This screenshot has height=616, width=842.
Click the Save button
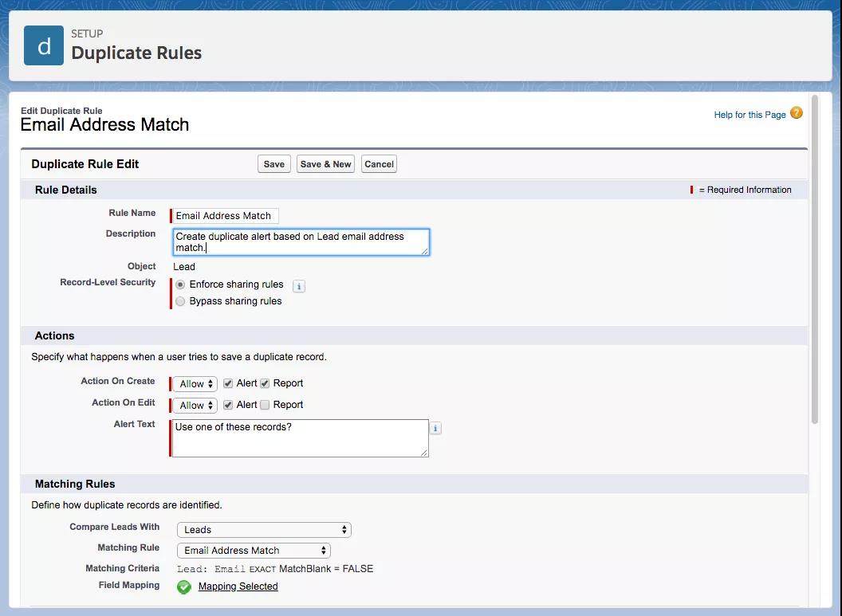(x=273, y=164)
